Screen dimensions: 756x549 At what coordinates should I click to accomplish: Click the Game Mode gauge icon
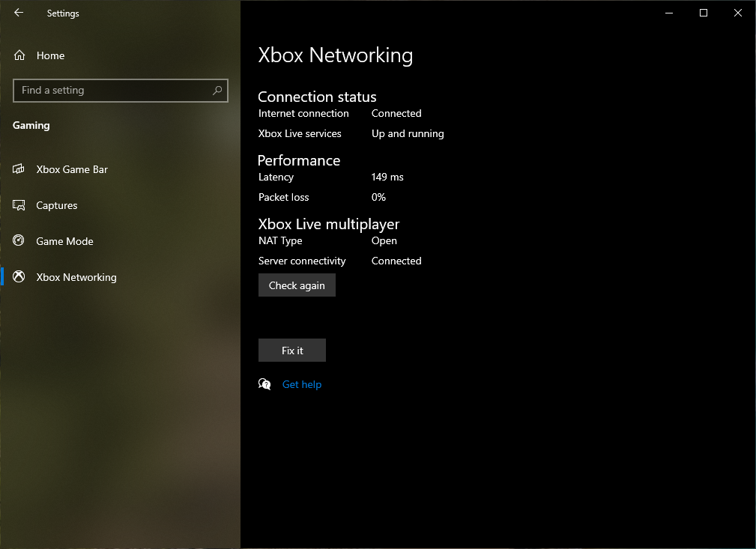coord(19,241)
